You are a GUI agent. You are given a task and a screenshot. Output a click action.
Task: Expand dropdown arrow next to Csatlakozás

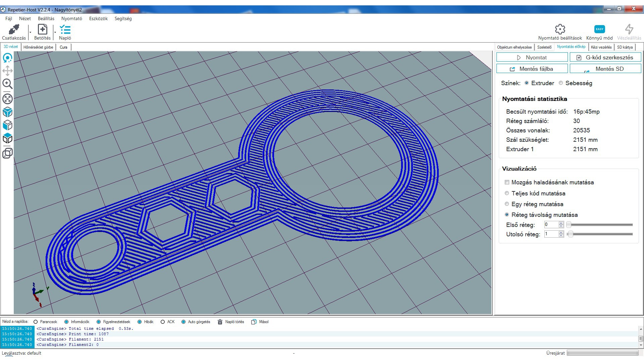[30, 33]
